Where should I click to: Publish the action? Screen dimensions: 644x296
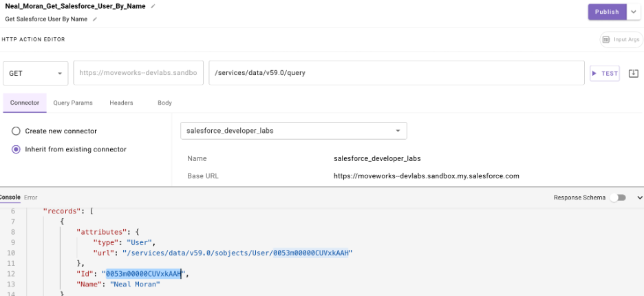tap(607, 12)
